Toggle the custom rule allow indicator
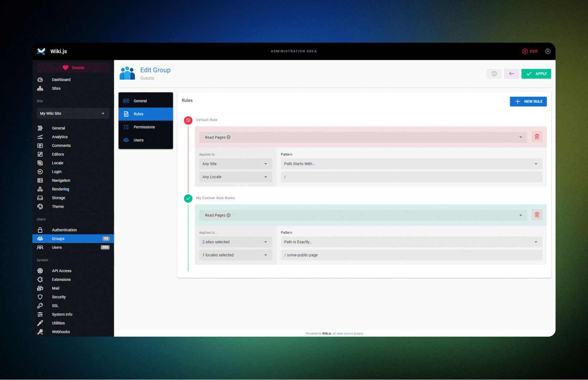588x380 pixels. coord(188,199)
